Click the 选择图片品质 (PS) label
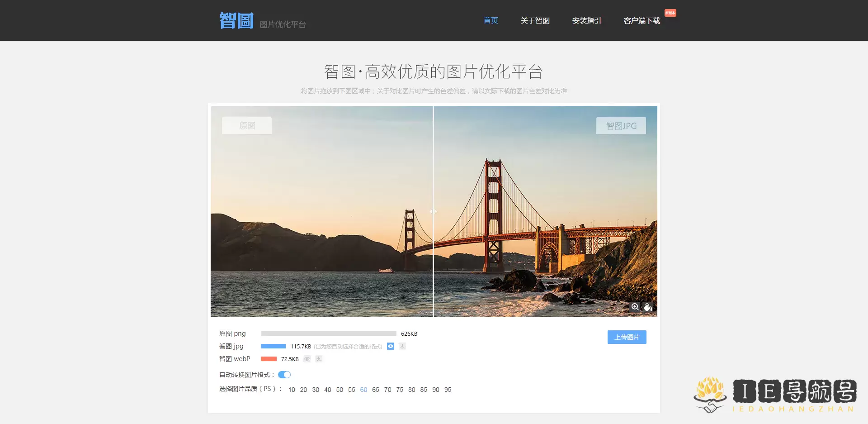 (250, 389)
